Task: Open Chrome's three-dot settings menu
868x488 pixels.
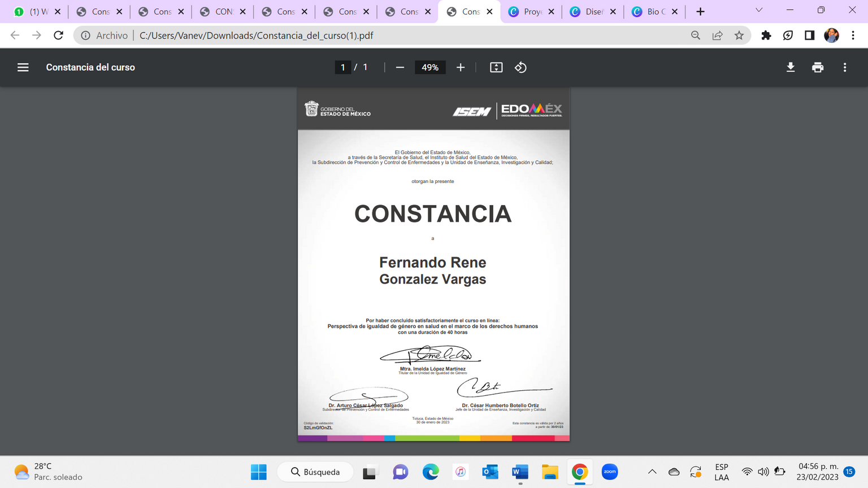Action: (853, 36)
